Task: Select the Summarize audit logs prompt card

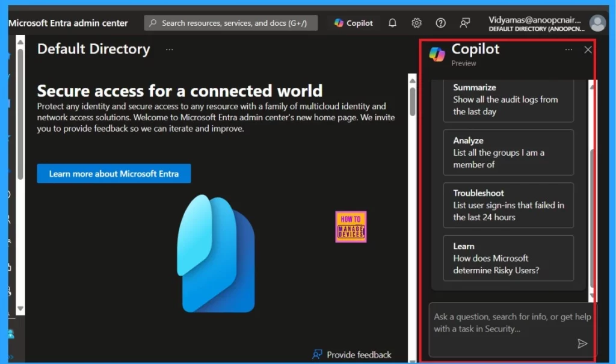Action: (508, 100)
